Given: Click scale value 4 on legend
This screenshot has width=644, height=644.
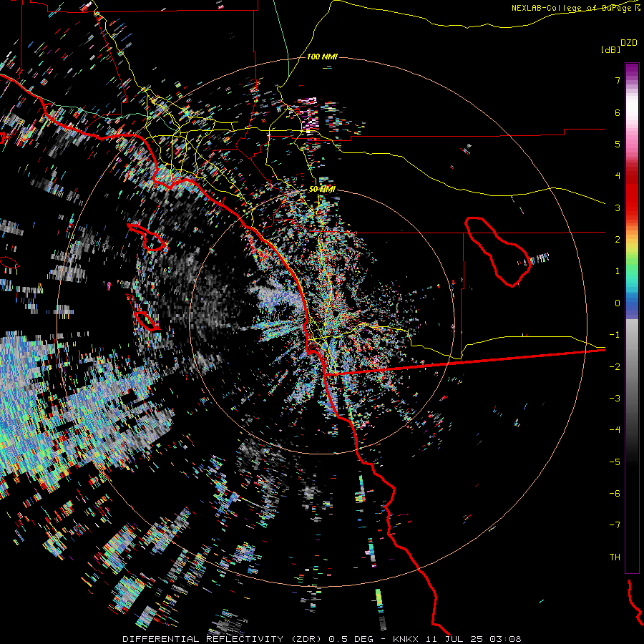Looking at the screenshot, I should [x=618, y=176].
